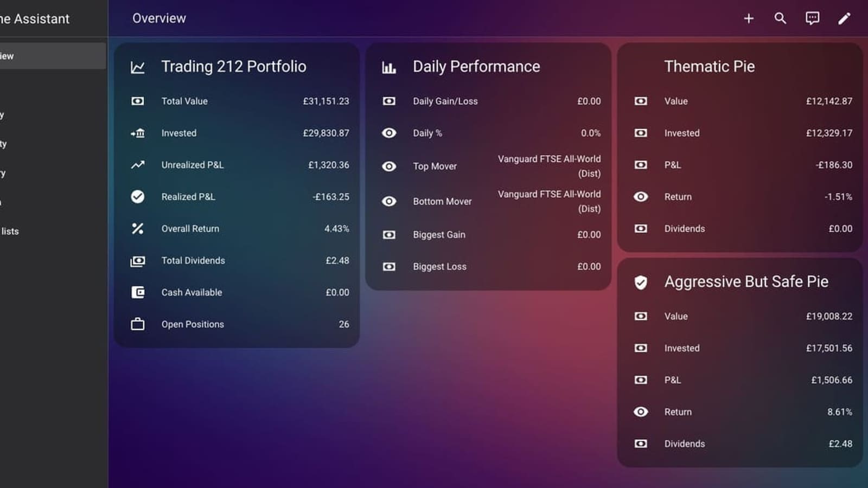
Task: Click the Thematic Pie Value £12,142.87
Action: 829,101
